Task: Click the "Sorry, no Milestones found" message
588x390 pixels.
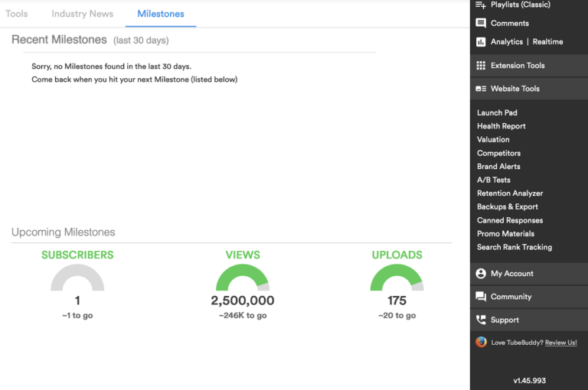Action: click(x=111, y=67)
